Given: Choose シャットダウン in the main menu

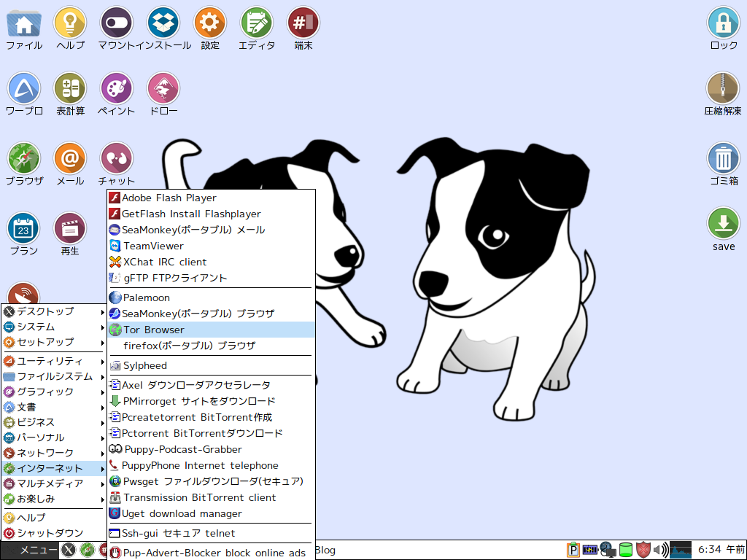Looking at the screenshot, I should pos(53,533).
